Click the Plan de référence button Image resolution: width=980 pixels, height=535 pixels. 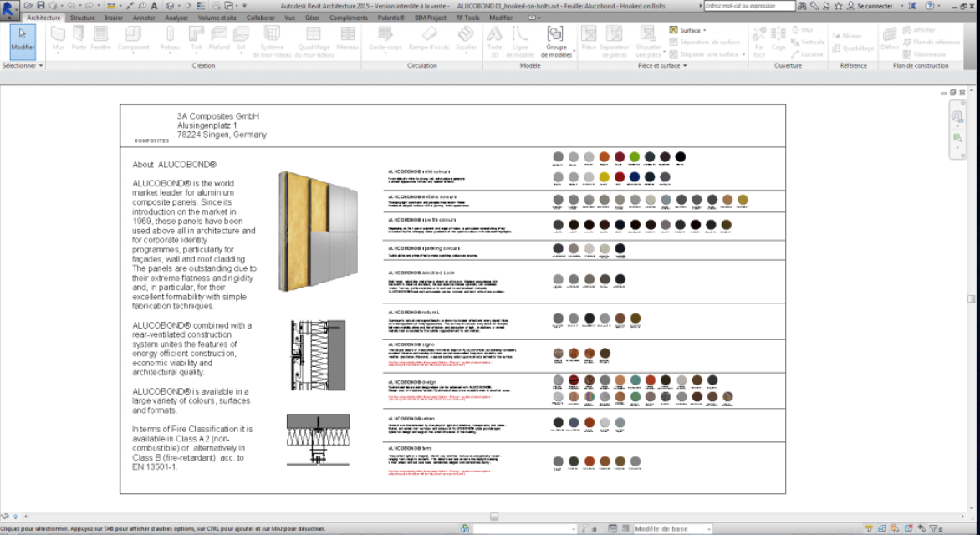(932, 42)
